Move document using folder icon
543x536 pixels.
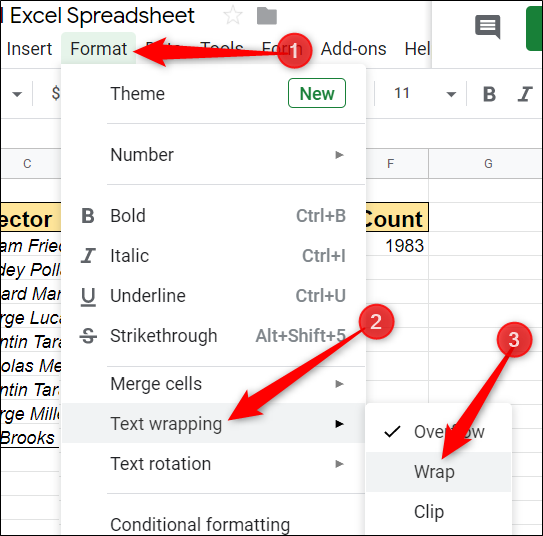click(x=267, y=16)
